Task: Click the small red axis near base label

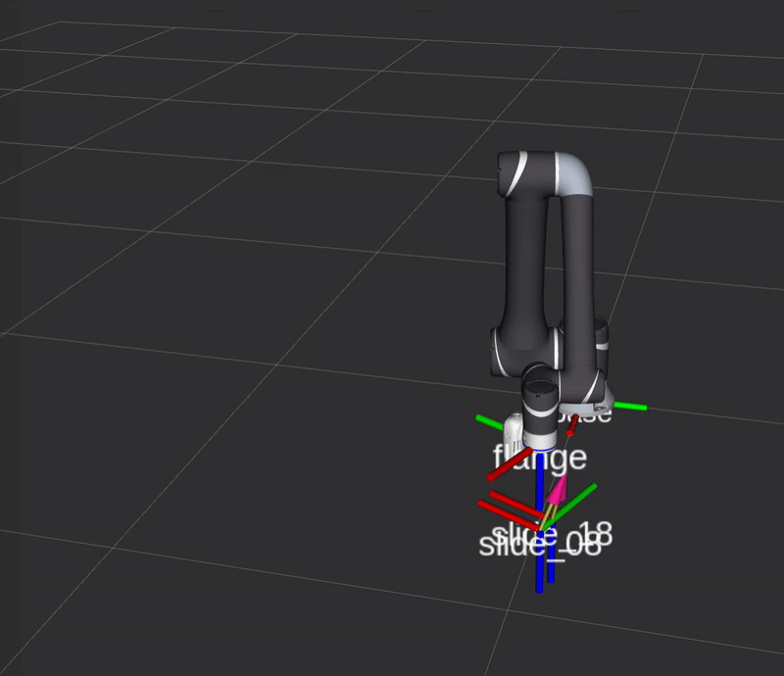Action: 572,423
